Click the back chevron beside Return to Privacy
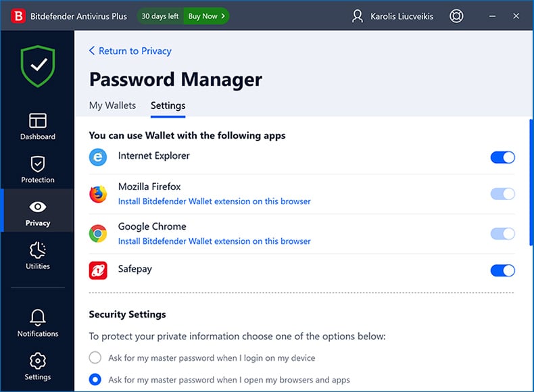Viewport: 534px width, 392px height. pos(92,51)
